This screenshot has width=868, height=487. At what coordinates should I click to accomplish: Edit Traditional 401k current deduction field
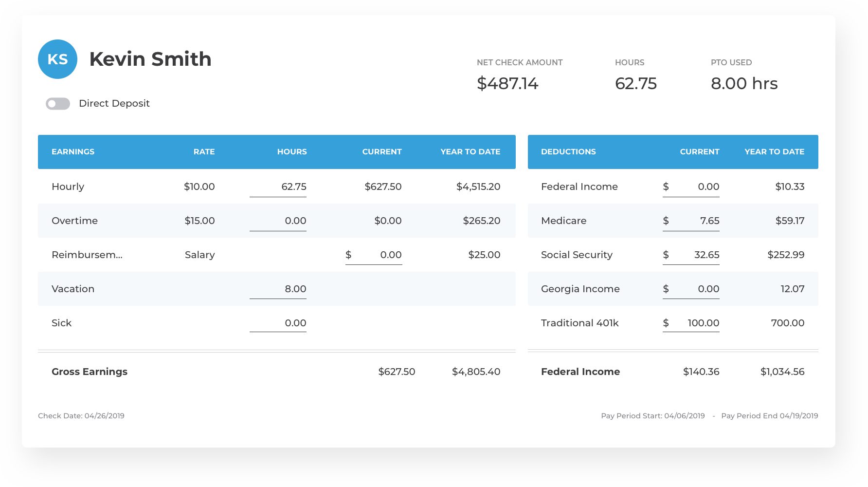tap(691, 323)
